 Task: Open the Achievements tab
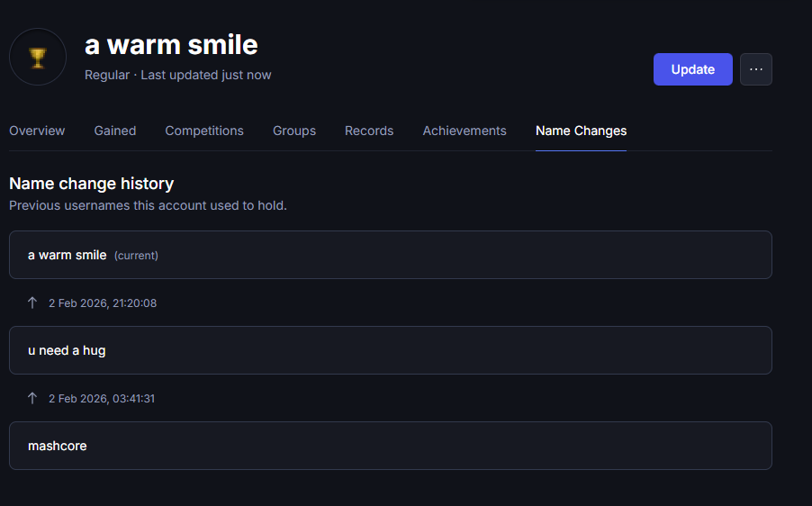[x=464, y=131]
